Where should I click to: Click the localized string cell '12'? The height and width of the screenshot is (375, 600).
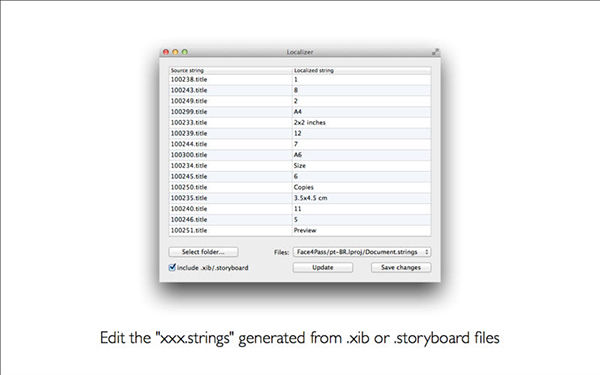pos(361,133)
